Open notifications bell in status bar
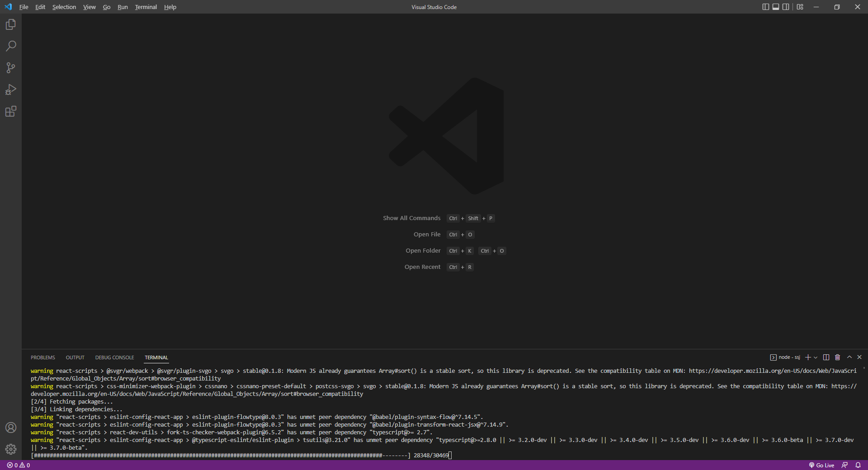 tap(858, 465)
